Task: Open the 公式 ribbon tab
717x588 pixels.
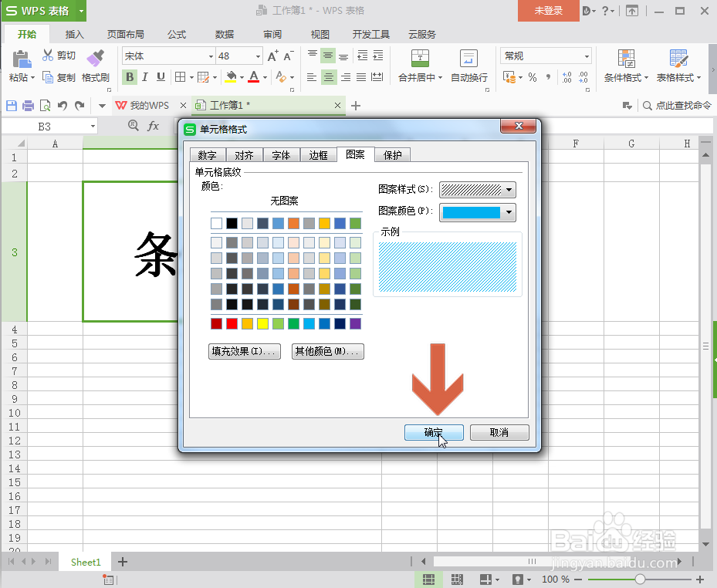Action: (x=177, y=34)
